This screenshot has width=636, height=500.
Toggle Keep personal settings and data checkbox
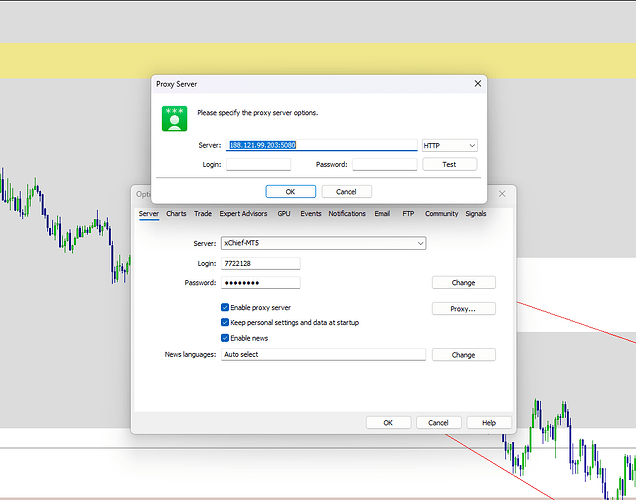point(225,322)
